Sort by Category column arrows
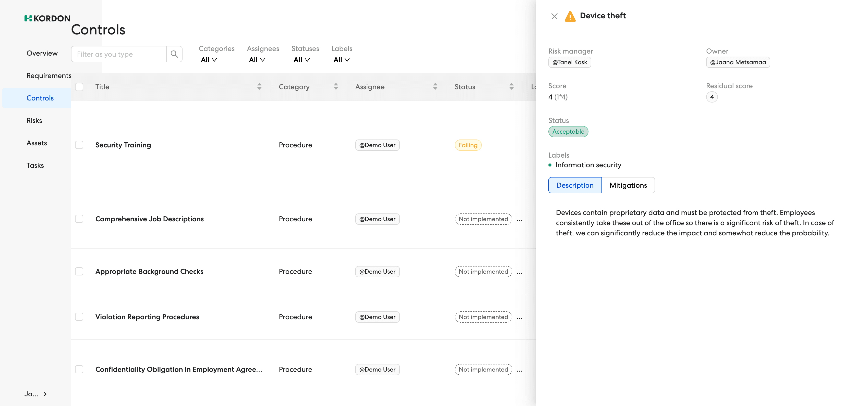868x406 pixels. (336, 86)
